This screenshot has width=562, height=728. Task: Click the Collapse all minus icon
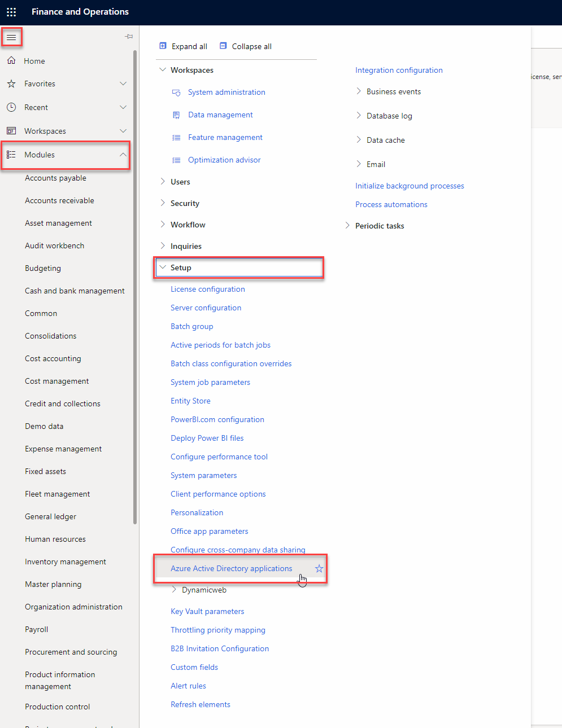[223, 46]
